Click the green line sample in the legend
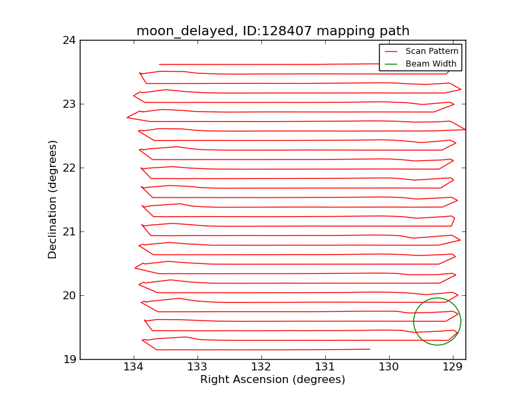Image resolution: width=532 pixels, height=399 pixels. (391, 64)
